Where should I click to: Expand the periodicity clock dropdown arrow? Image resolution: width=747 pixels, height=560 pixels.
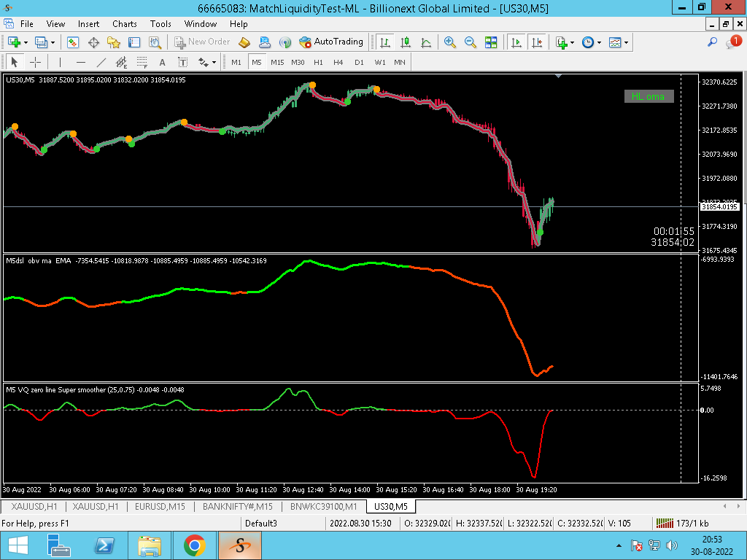point(600,42)
